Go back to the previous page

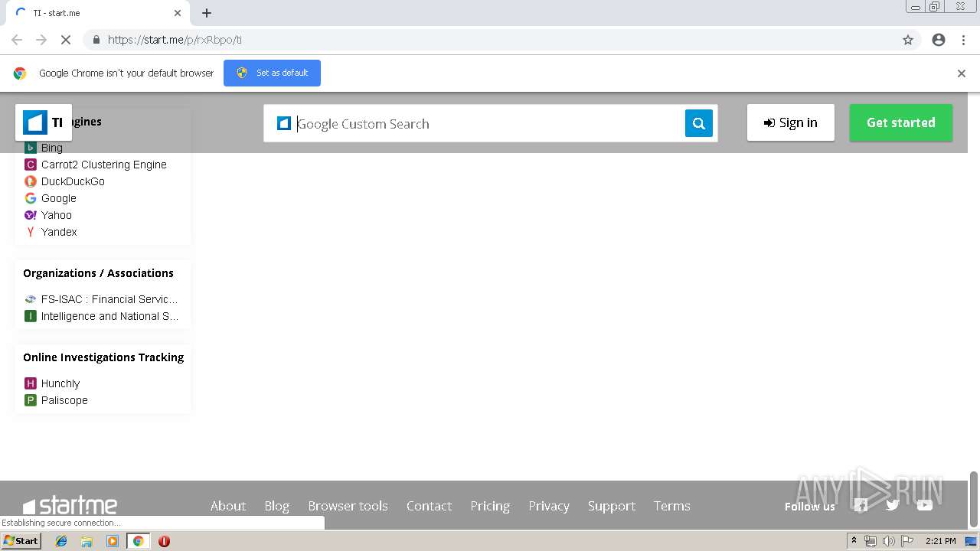(17, 40)
